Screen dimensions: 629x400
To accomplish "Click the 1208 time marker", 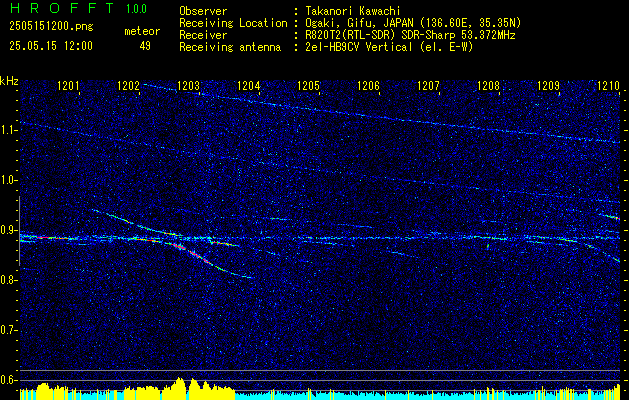I will pyautogui.click(x=489, y=86).
